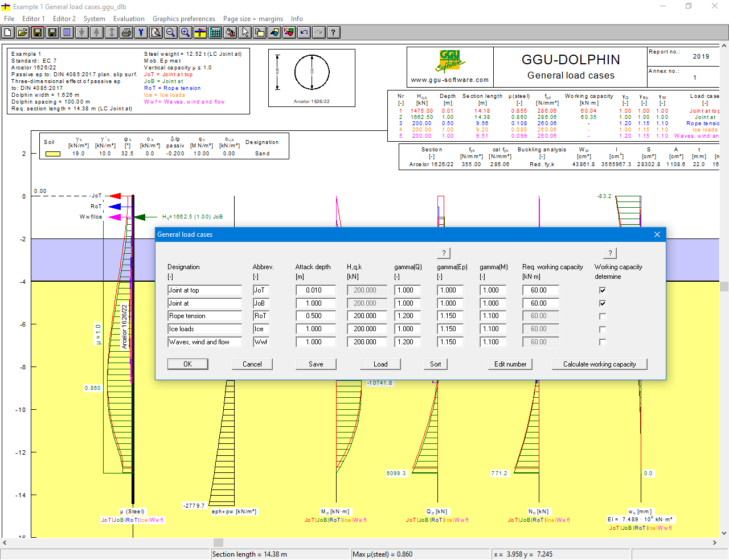Open the File menu
729x560 pixels.
tap(9, 19)
